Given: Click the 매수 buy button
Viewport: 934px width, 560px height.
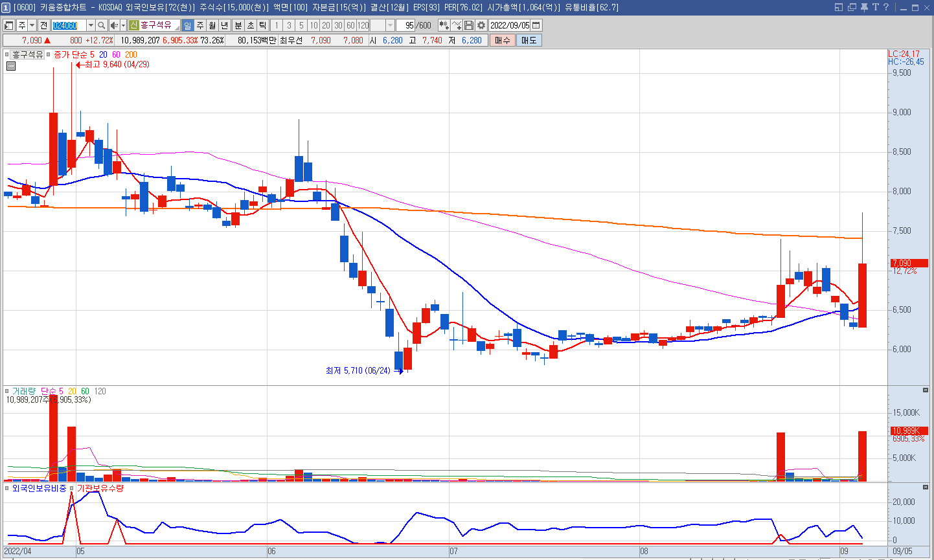Looking at the screenshot, I should 502,40.
